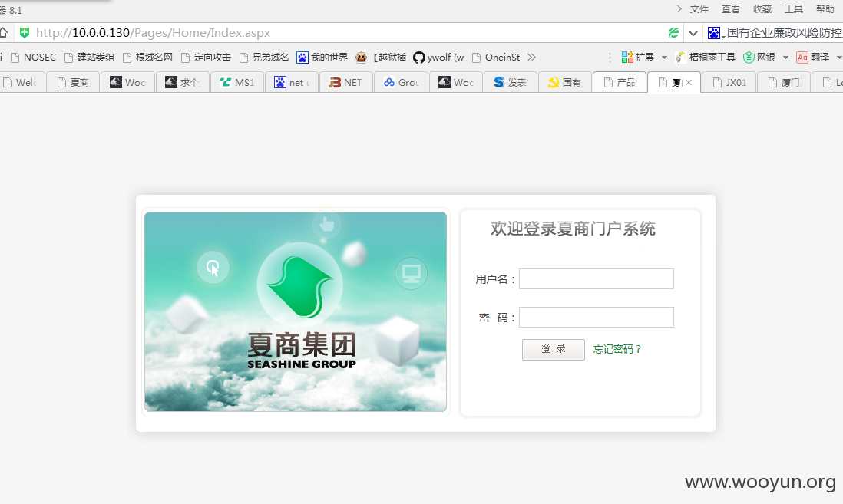This screenshot has width=843, height=504.
Task: Switch to the MS1 tab
Action: (237, 82)
